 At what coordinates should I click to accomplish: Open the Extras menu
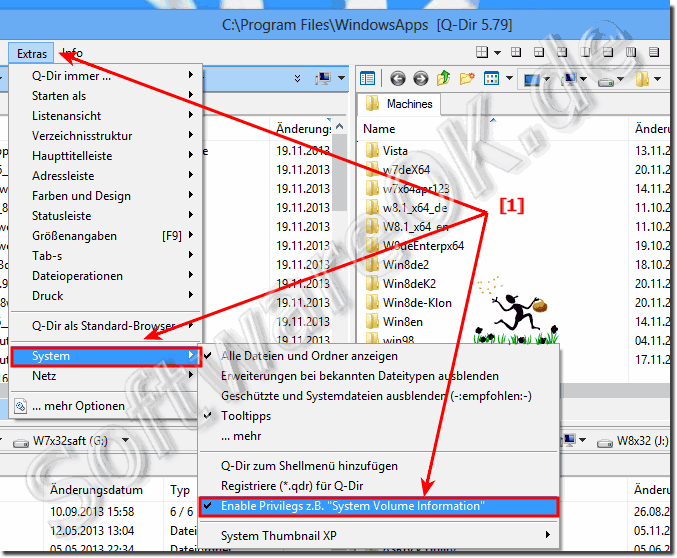coord(32,54)
